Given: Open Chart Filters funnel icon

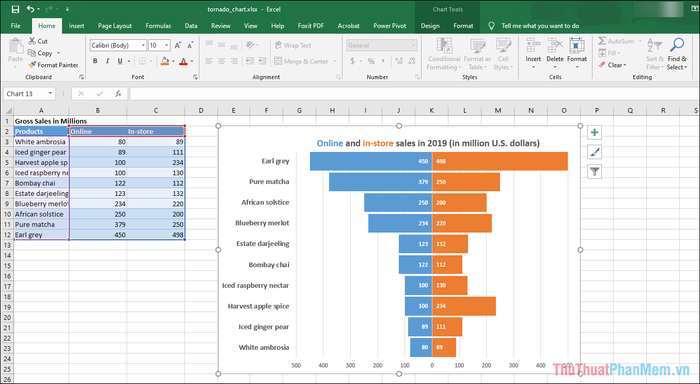Looking at the screenshot, I should click(594, 171).
